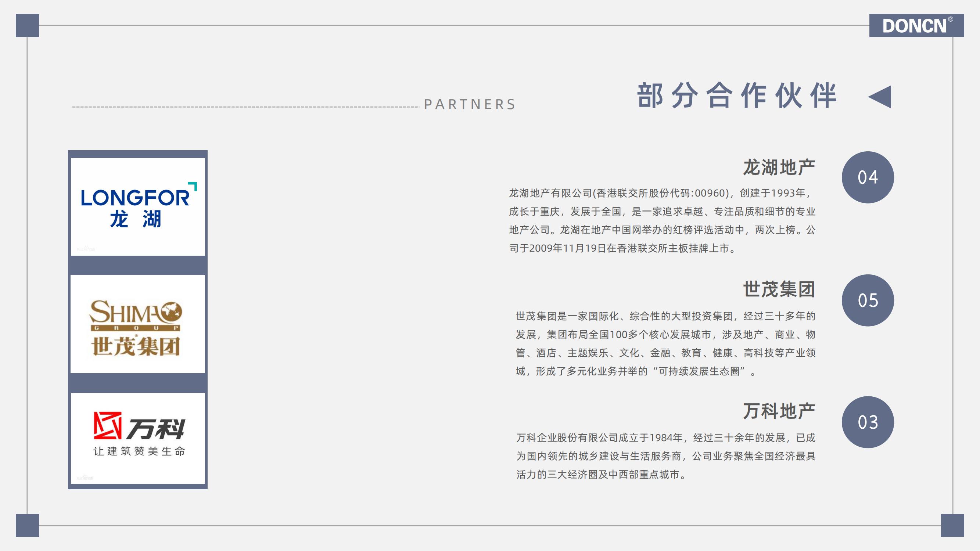Open the Shimao 世茂集团 logo image
The height and width of the screenshot is (551, 980).
click(x=138, y=324)
